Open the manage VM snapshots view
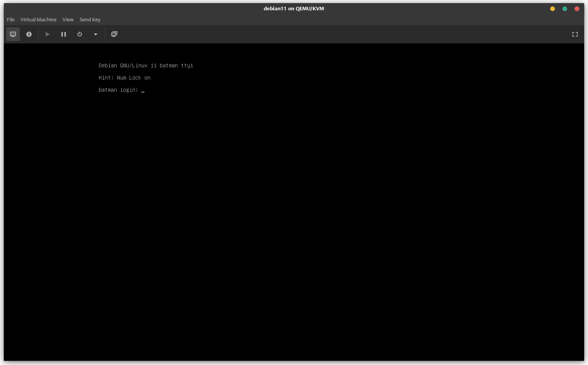 point(114,34)
